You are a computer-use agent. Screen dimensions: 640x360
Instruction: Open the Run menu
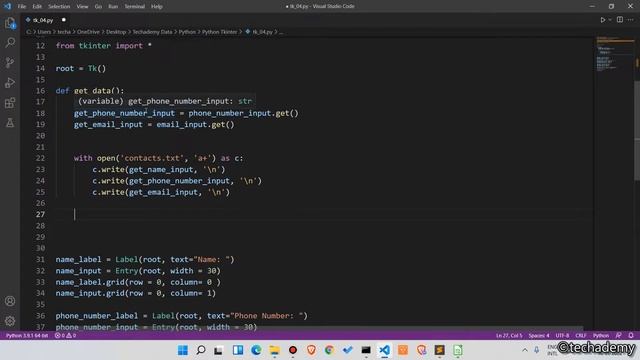(x=113, y=7)
